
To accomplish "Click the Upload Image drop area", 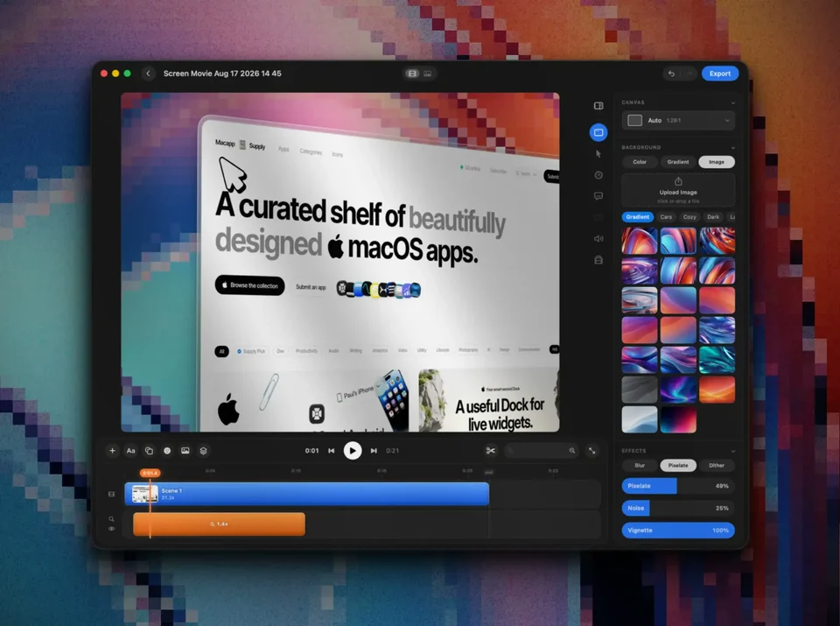I will click(678, 190).
